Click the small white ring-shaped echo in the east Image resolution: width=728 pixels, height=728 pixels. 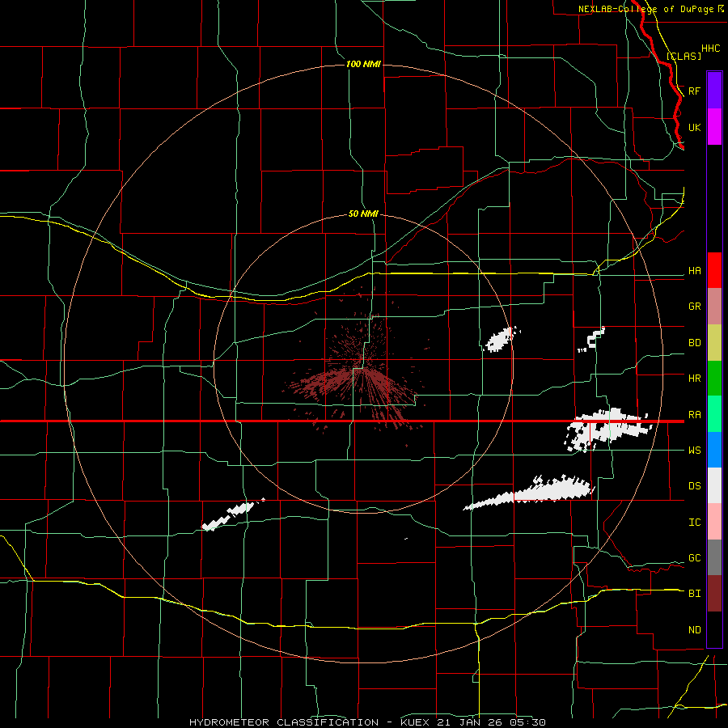pos(592,339)
